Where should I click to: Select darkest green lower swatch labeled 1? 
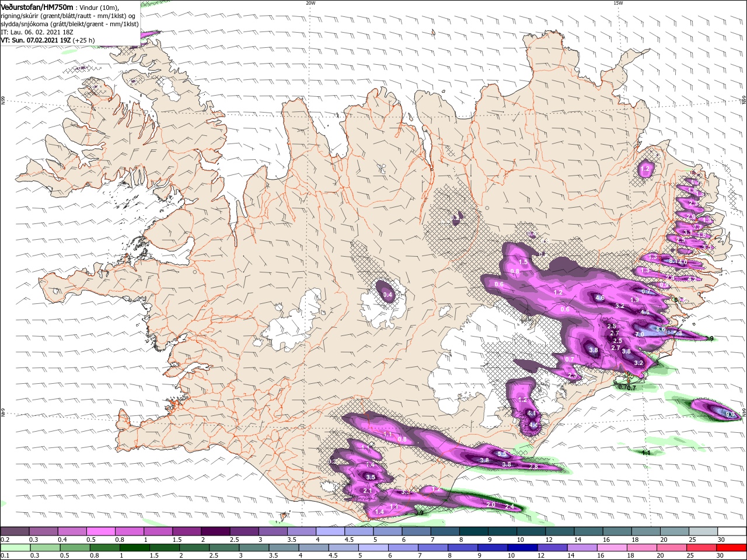pos(134,548)
